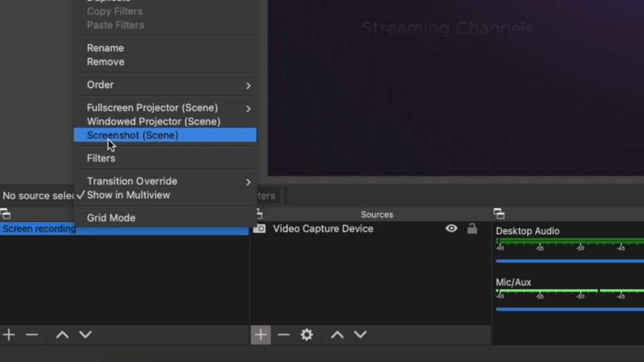Select the Screen recording scene
Image resolution: width=644 pixels, height=362 pixels.
tap(124, 229)
